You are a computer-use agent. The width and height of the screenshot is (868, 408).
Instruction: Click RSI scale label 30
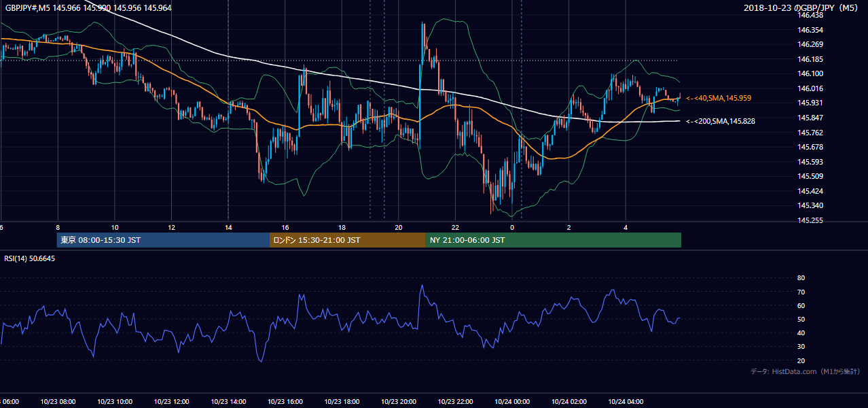(x=801, y=346)
